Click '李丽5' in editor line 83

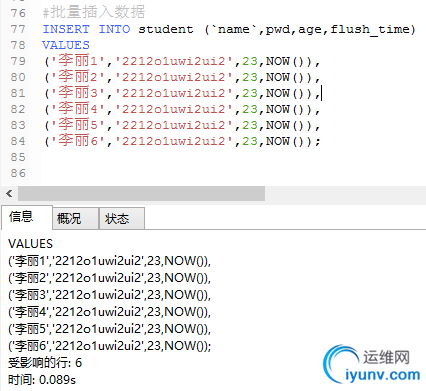[77, 125]
